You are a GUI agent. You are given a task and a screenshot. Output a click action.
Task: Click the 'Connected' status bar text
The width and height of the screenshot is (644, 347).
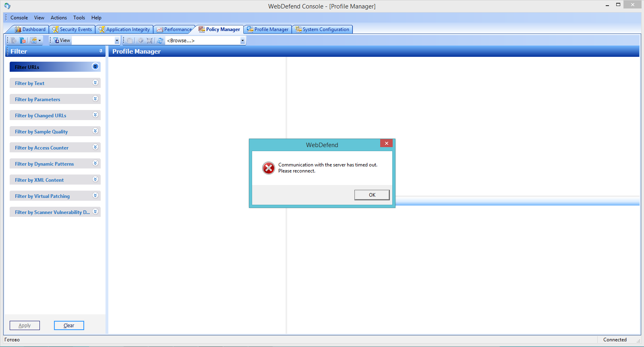pos(615,340)
